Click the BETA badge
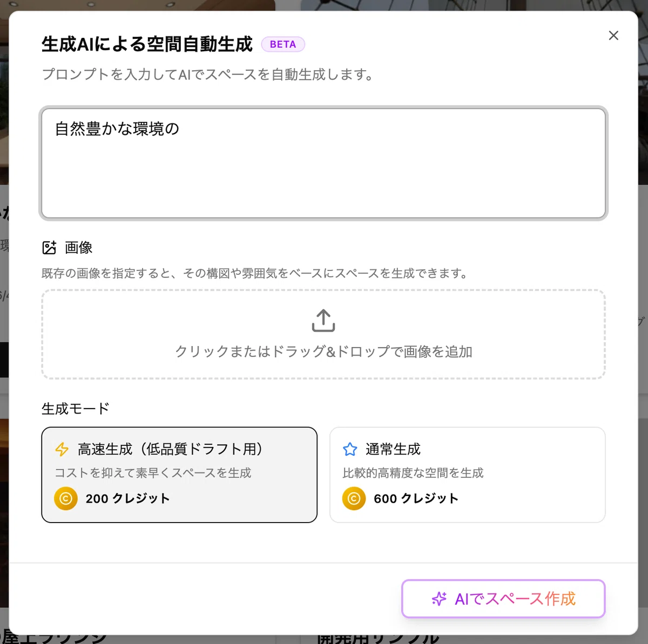 click(283, 44)
